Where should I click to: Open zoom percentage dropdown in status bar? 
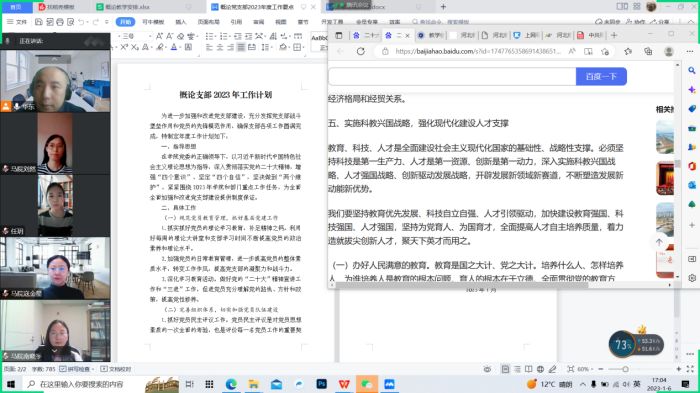coord(585,369)
